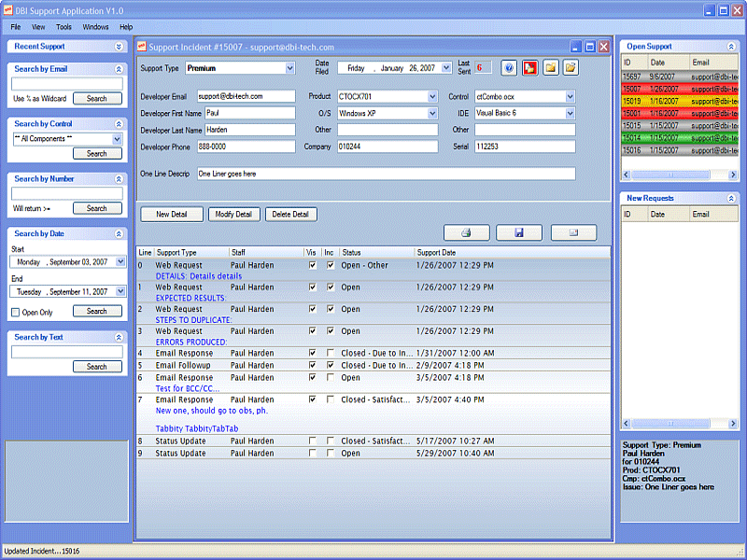Collapse the Open Support panel header chevron

pos(733,46)
